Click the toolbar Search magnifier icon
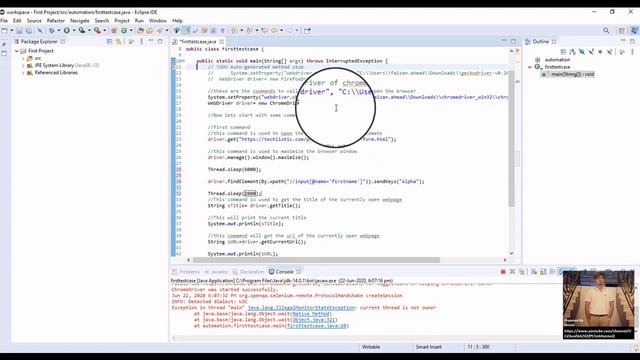 point(606,31)
